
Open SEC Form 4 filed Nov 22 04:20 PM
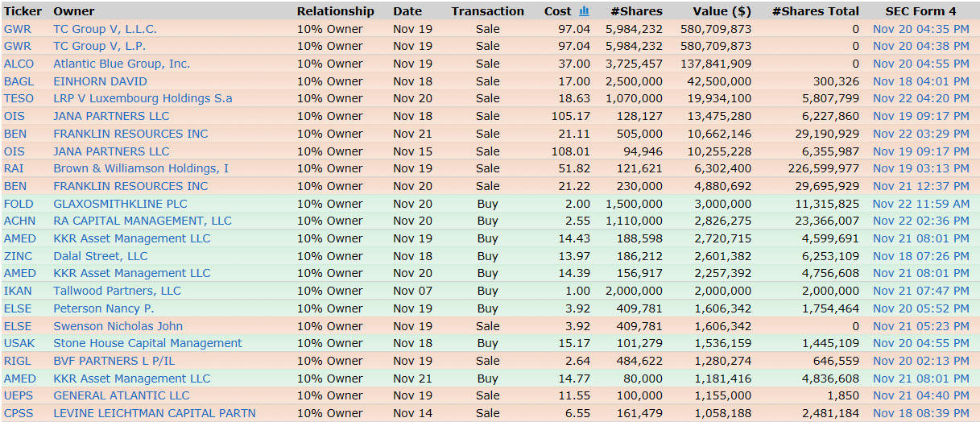click(920, 98)
